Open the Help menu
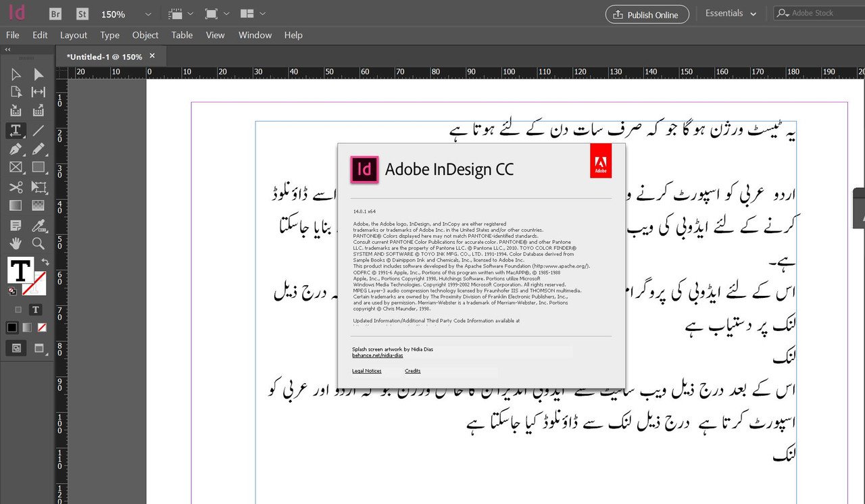Screen dimensions: 865x504 click(x=293, y=35)
